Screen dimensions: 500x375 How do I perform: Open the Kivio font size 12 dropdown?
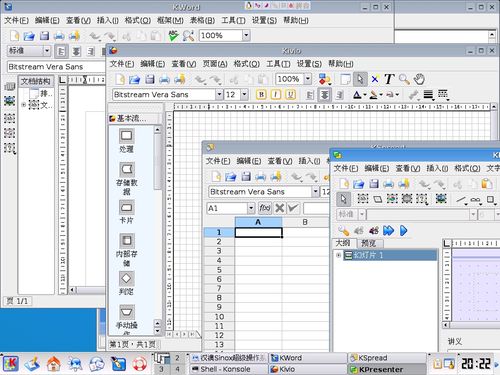pyautogui.click(x=244, y=95)
